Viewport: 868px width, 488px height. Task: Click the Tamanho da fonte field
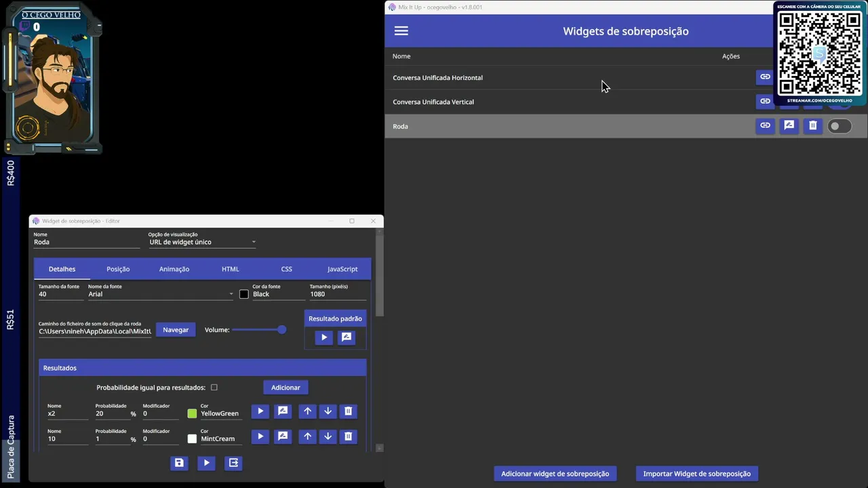pyautogui.click(x=61, y=294)
